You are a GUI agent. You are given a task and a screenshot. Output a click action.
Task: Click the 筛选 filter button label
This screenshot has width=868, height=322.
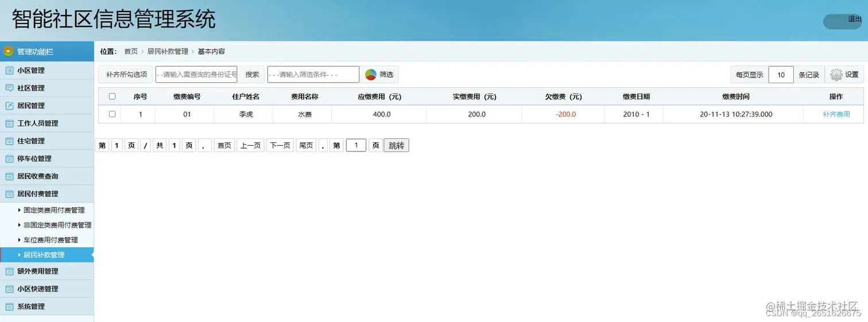(386, 75)
